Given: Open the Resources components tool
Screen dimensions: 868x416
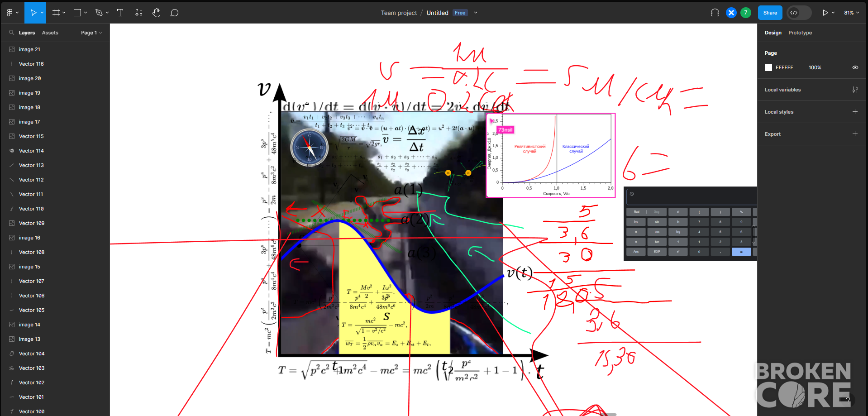Looking at the screenshot, I should [x=138, y=13].
